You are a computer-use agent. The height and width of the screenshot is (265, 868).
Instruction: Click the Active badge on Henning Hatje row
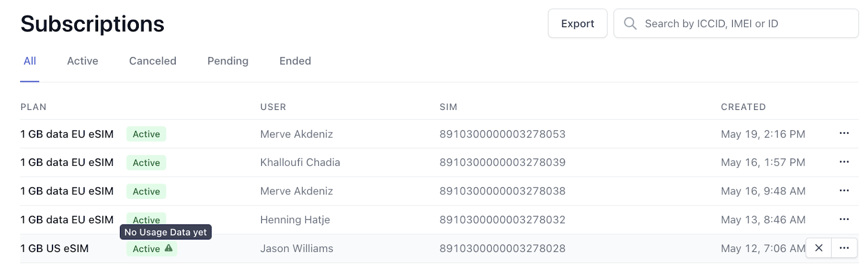tap(146, 219)
